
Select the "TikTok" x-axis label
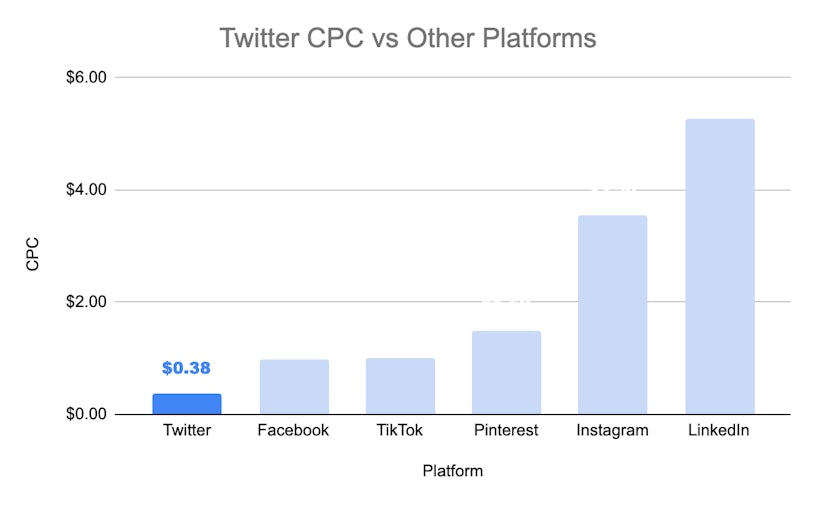(x=400, y=431)
